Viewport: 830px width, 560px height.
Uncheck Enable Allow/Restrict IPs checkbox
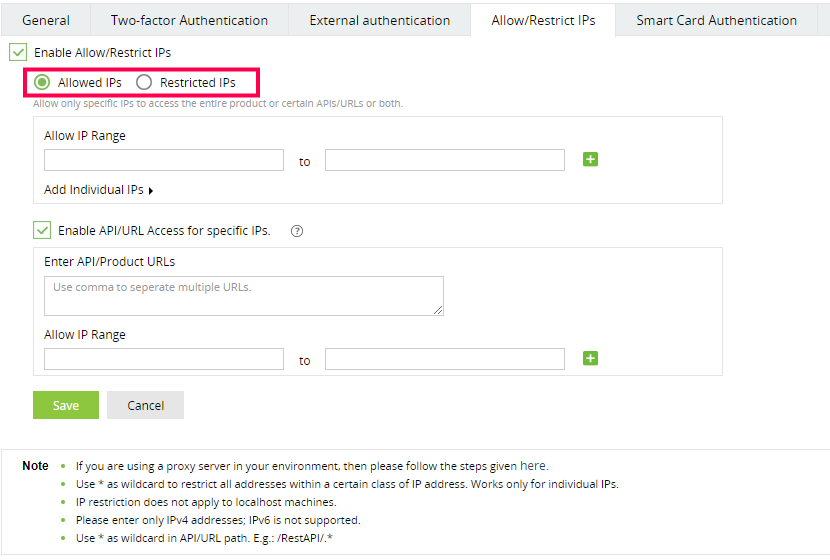pos(18,52)
